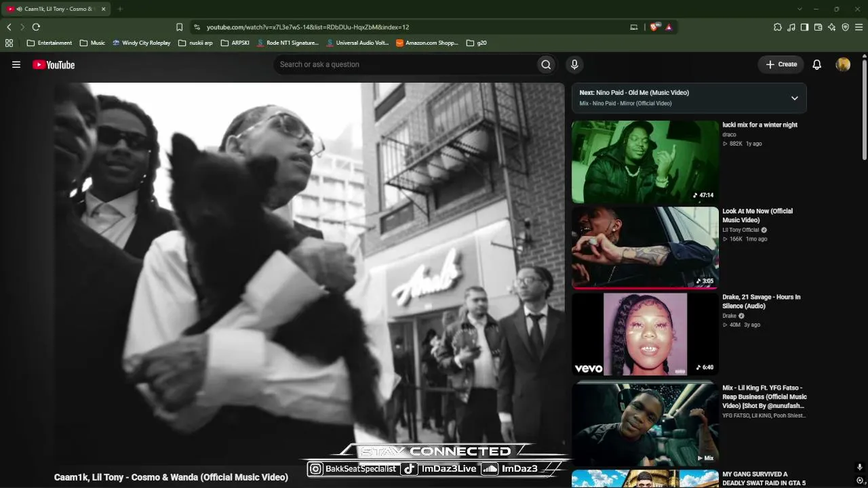Focus the YouTube search field
The width and height of the screenshot is (868, 488).
pyautogui.click(x=404, y=64)
